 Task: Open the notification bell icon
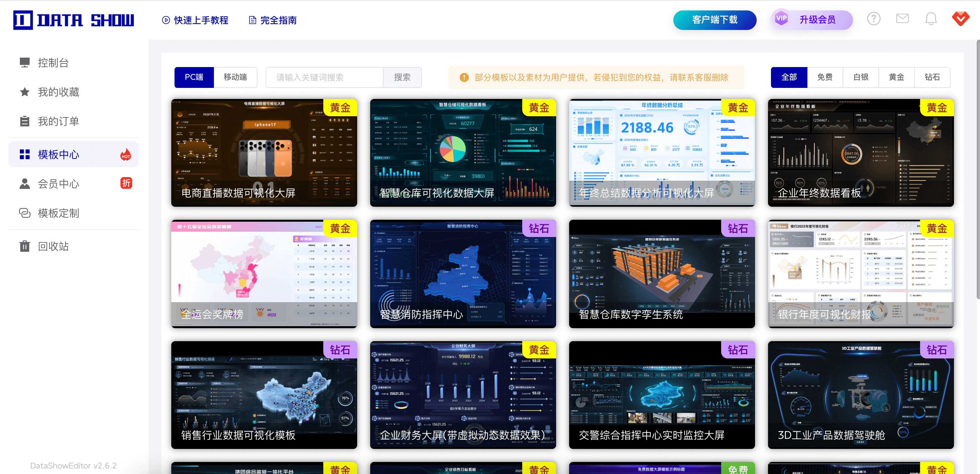(931, 19)
